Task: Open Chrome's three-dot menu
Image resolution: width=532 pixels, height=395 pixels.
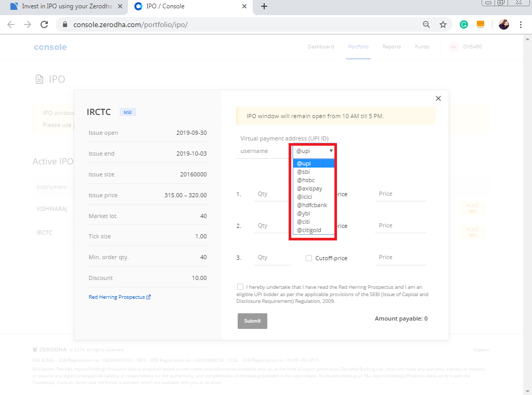Action: click(x=521, y=24)
